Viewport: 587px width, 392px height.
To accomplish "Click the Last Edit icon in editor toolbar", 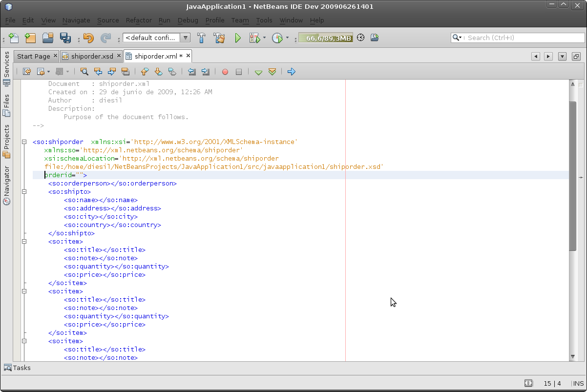I will 27,72.
